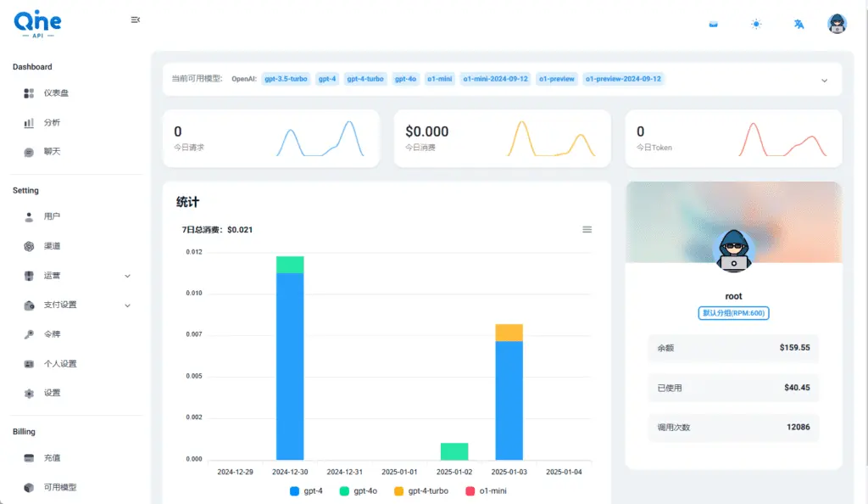Image resolution: width=868 pixels, height=504 pixels.
Task: Click the 分析 bar chart icon
Action: [x=29, y=122]
